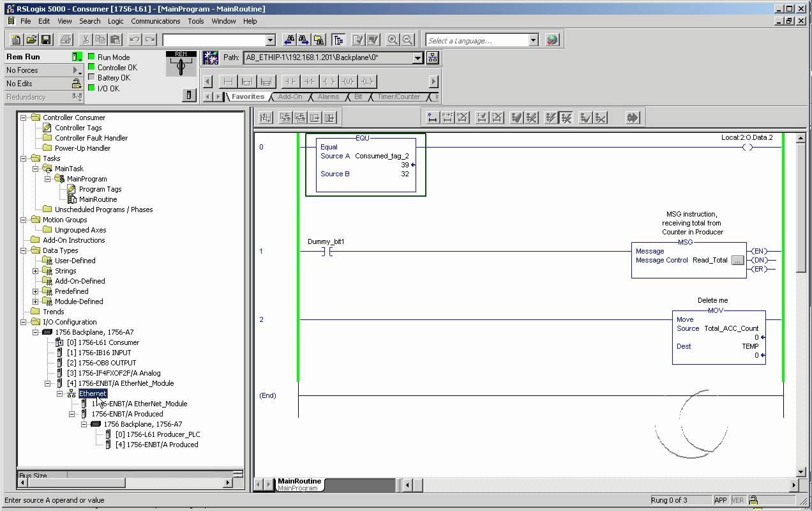
Task: Open the Path combo box dropdown
Action: click(417, 57)
